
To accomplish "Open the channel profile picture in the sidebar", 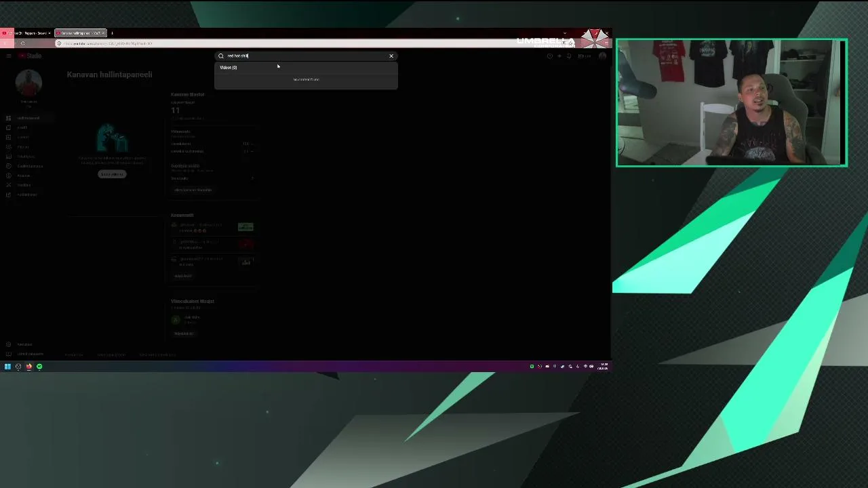I will click(28, 83).
